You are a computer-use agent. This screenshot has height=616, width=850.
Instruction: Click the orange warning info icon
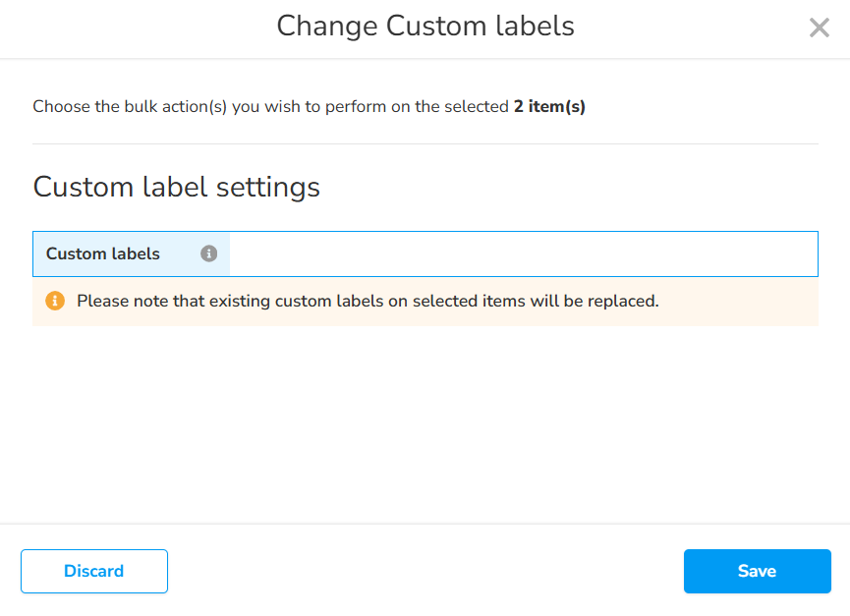coord(55,301)
